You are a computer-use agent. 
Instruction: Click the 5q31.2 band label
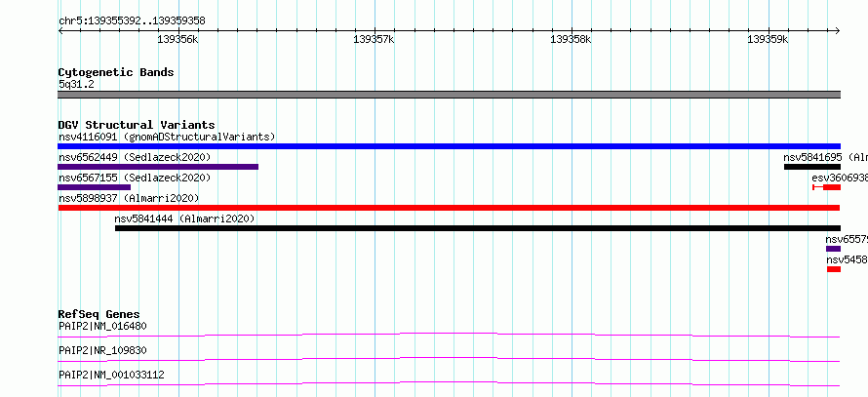[76, 84]
